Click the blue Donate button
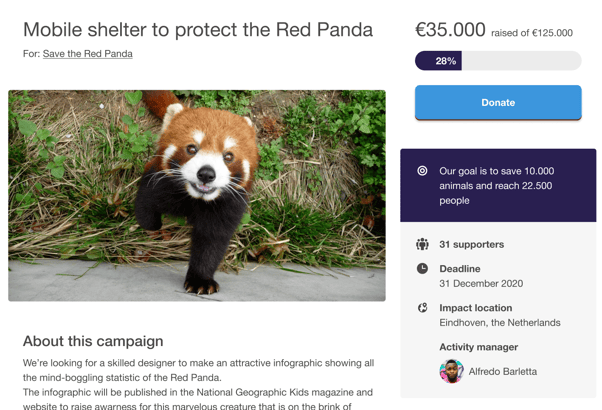 pos(498,102)
